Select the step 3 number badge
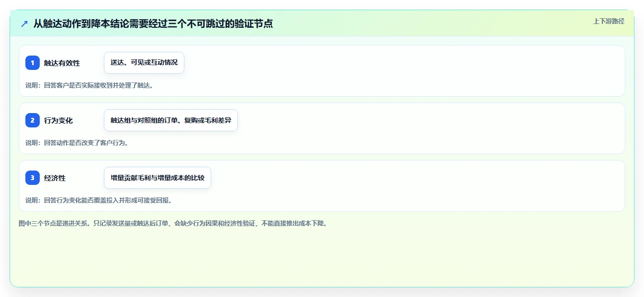 (x=33, y=178)
